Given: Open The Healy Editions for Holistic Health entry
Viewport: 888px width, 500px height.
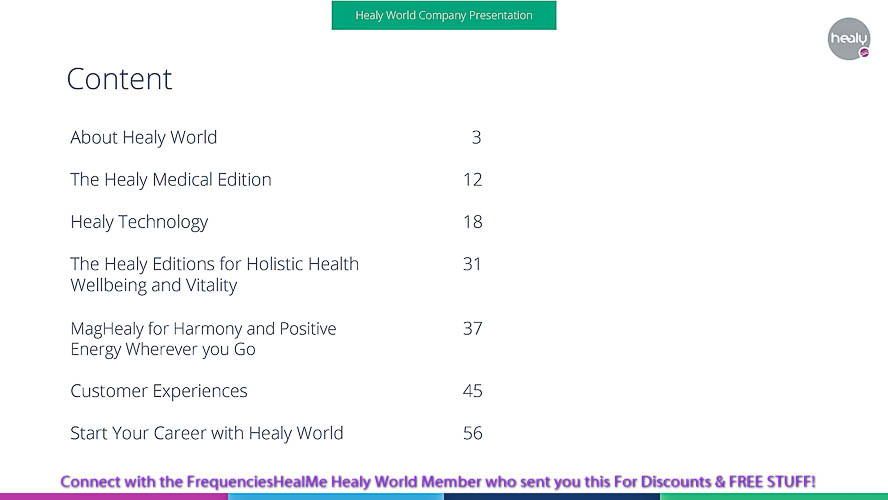Looking at the screenshot, I should [215, 274].
